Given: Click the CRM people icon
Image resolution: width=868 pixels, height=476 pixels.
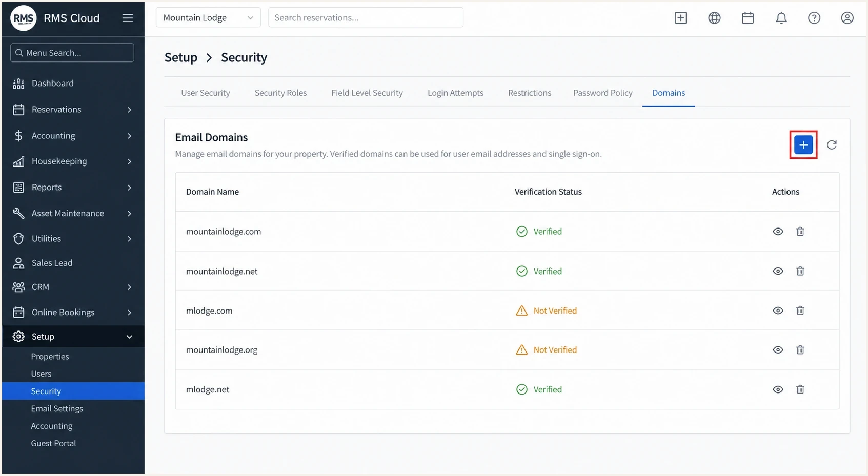Looking at the screenshot, I should pos(18,287).
